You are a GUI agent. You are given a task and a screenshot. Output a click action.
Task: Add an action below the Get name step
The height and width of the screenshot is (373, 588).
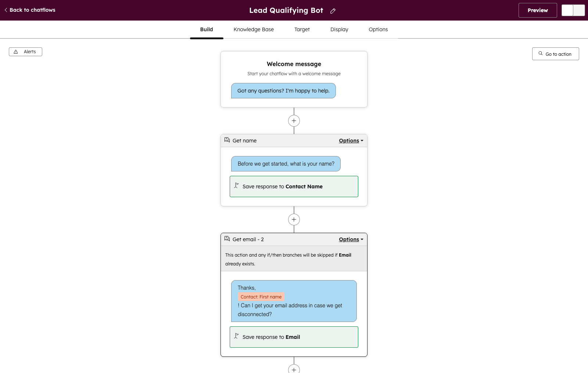[294, 220]
